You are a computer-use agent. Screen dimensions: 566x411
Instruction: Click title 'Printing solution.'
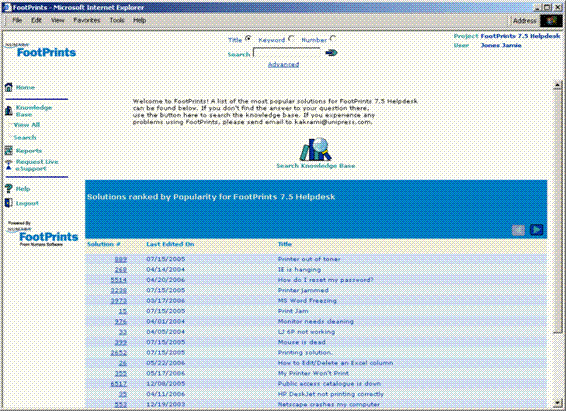pos(305,353)
